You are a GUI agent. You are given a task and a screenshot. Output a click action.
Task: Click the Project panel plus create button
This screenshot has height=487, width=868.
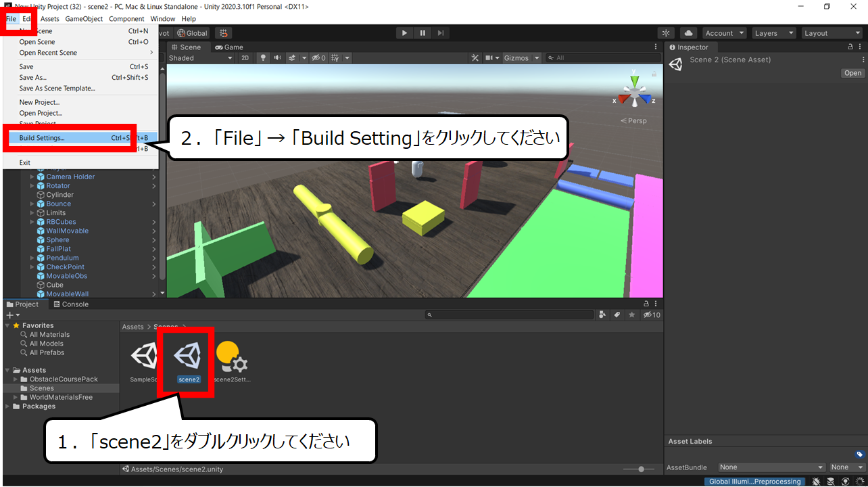click(13, 315)
